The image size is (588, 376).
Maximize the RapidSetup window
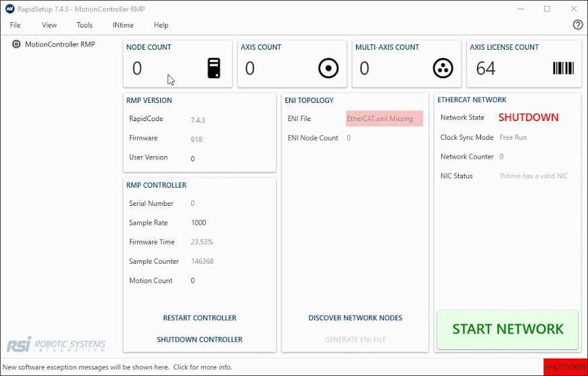[x=547, y=9]
